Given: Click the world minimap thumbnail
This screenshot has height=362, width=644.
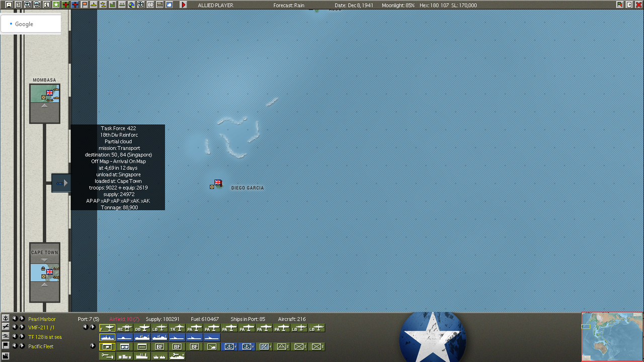Looking at the screenshot, I should click(x=612, y=337).
